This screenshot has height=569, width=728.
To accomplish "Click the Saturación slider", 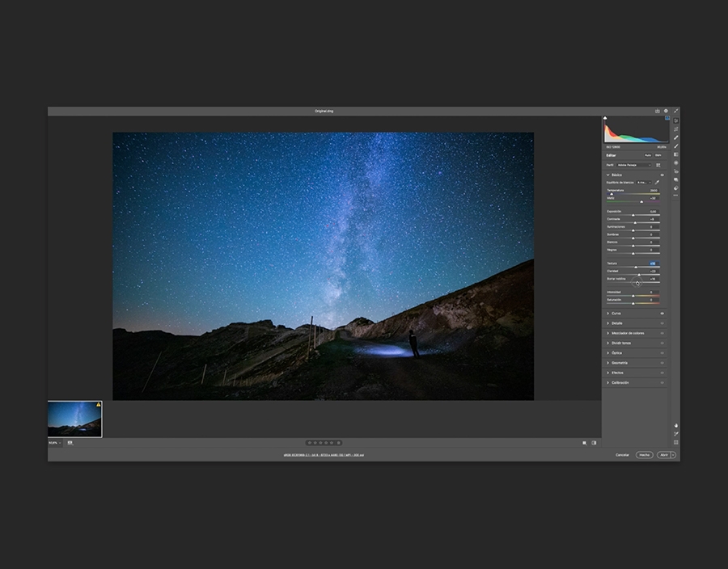I will 633,303.
